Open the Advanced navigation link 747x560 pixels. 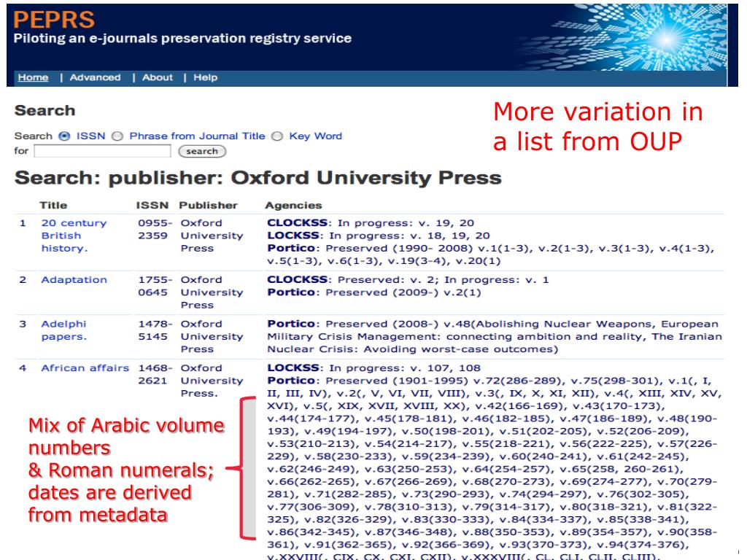[x=96, y=77]
